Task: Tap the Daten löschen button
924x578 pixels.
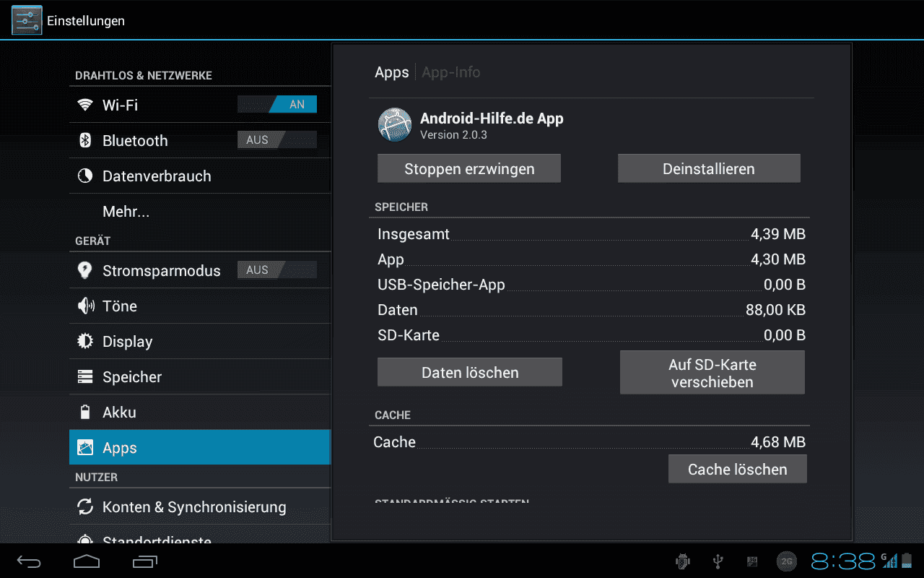Action: 470,372
